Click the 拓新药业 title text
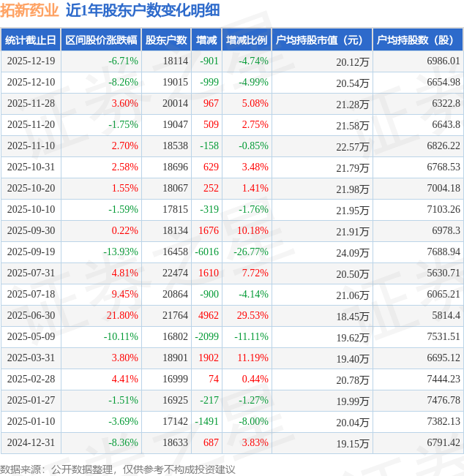The width and height of the screenshot is (464, 476). (x=30, y=11)
